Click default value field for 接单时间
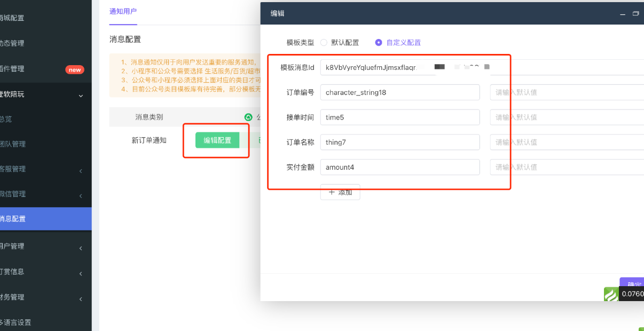This screenshot has height=331, width=644. 567,117
